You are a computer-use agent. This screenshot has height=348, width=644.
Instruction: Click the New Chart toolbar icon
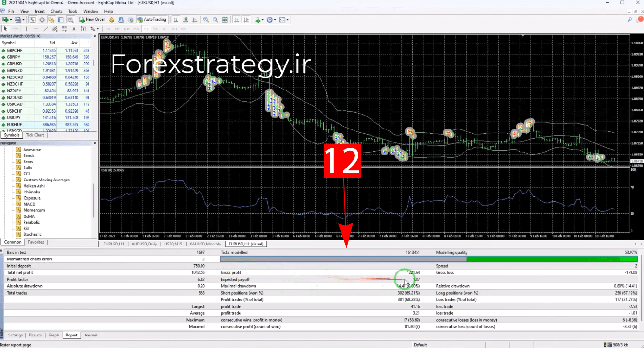pos(5,20)
